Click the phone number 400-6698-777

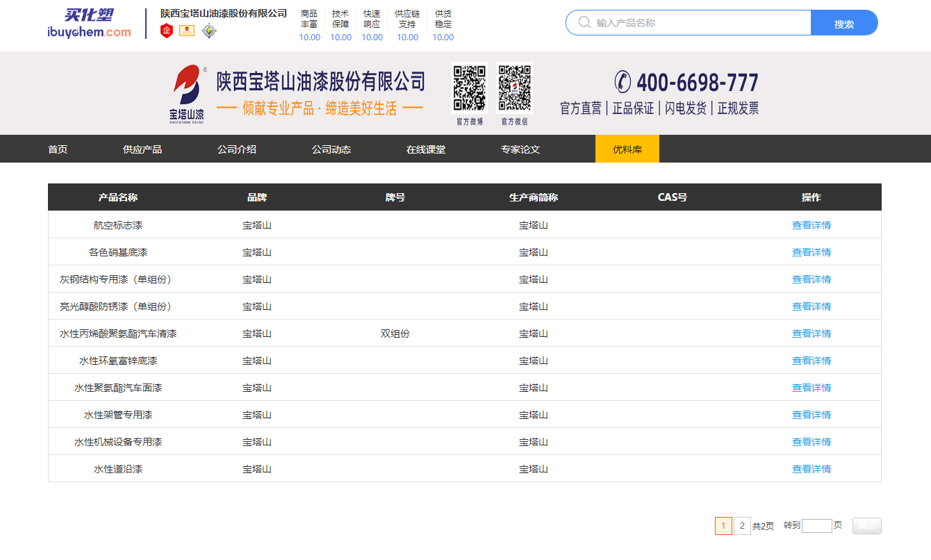point(697,83)
